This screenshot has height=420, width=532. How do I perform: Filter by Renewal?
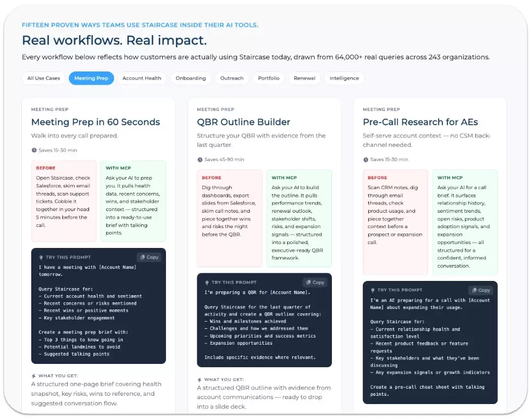tap(304, 78)
